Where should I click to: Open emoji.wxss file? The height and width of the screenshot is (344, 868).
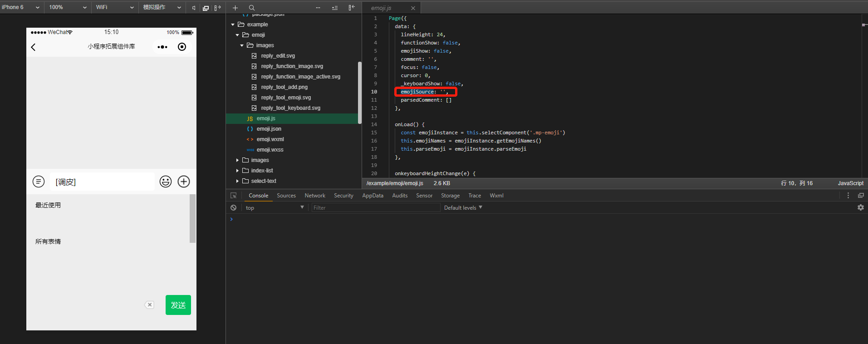pos(270,150)
